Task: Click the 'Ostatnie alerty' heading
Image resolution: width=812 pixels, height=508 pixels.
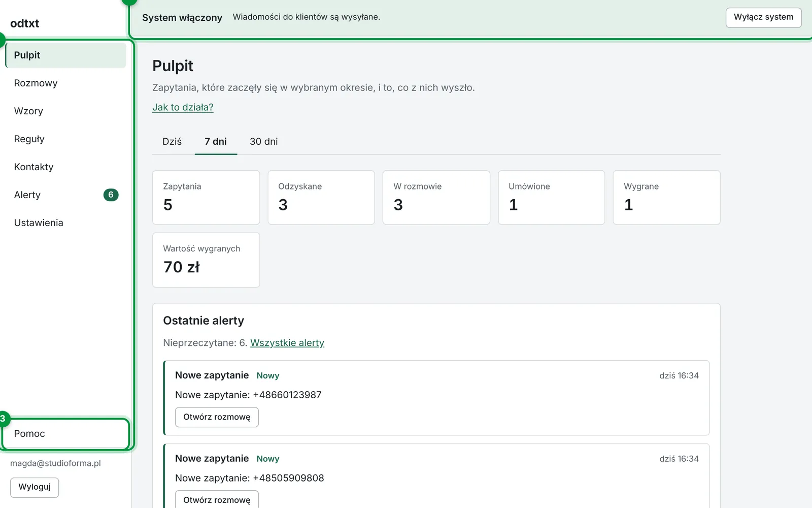Action: tap(204, 321)
